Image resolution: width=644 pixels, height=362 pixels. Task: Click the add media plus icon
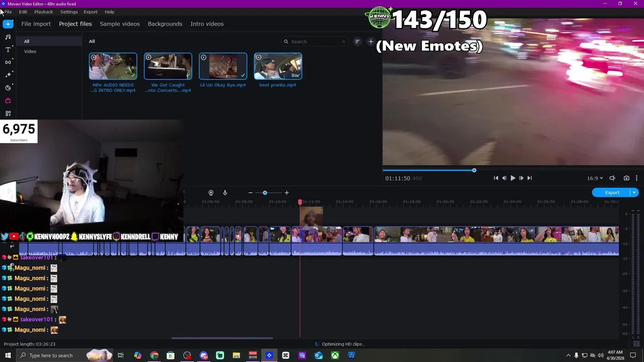(x=371, y=42)
